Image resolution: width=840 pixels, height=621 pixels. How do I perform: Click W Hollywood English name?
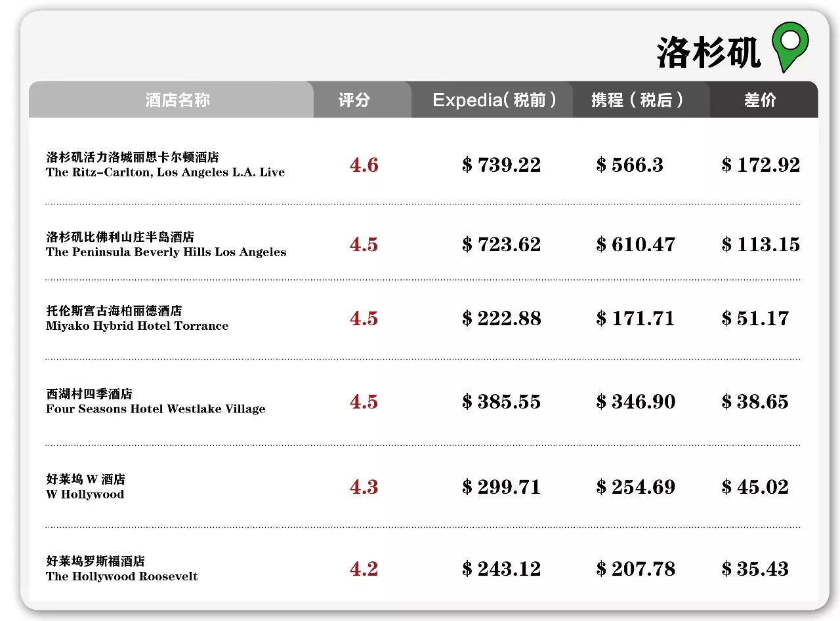85,494
